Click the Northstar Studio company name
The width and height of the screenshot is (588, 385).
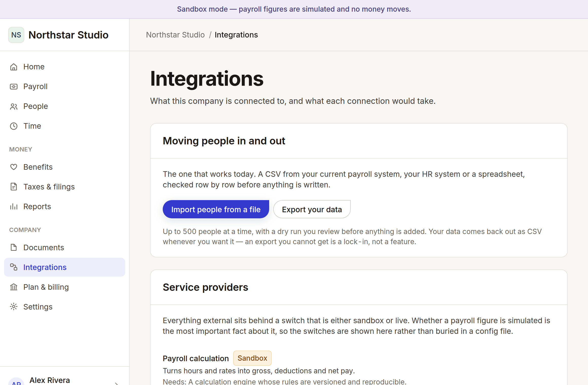pyautogui.click(x=68, y=35)
